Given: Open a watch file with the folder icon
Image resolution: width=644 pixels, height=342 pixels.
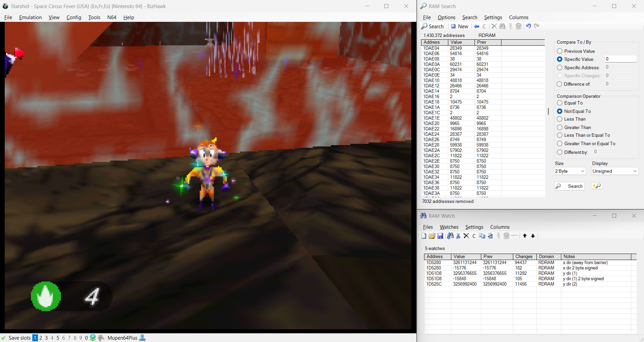Looking at the screenshot, I should (432, 236).
